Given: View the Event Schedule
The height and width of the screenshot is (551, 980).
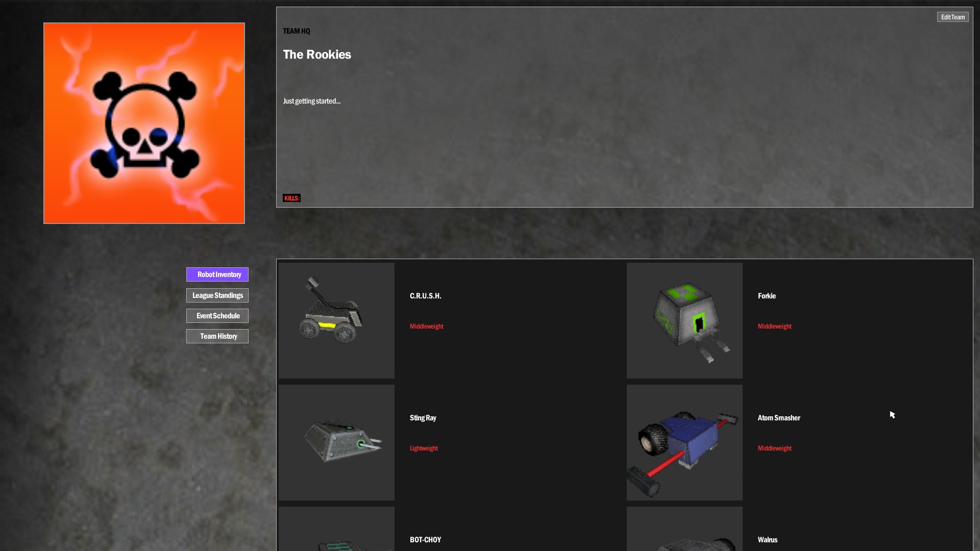Looking at the screenshot, I should (217, 316).
